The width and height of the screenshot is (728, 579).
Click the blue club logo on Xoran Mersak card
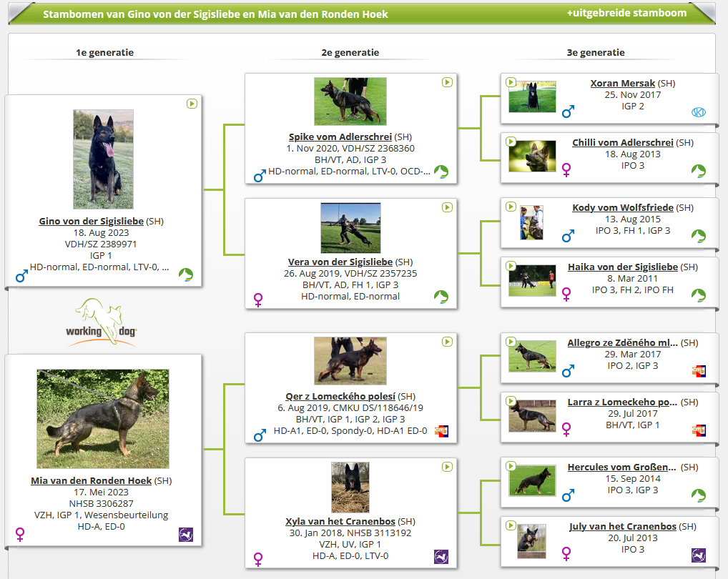tap(698, 112)
